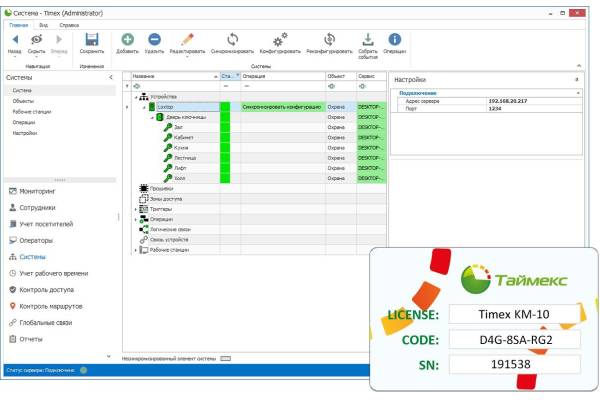Select the Кухня key row
Viewport: 600px width, 400px height.
point(182,147)
